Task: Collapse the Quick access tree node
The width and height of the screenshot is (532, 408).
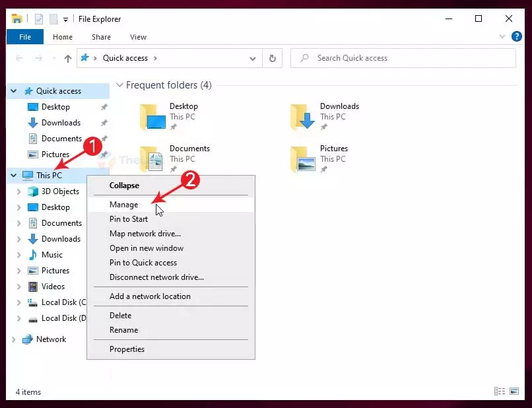Action: 14,91
